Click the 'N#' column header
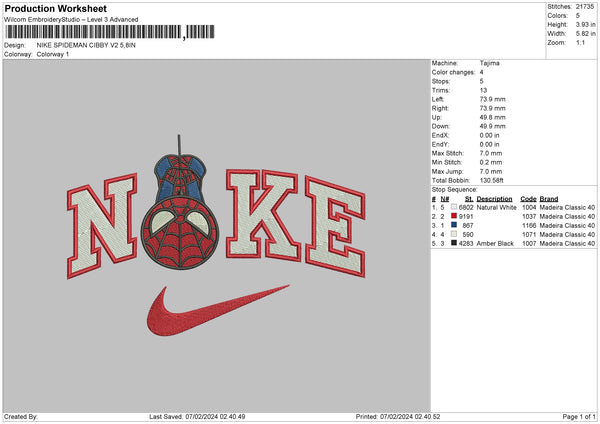600x424 pixels. 445,199
